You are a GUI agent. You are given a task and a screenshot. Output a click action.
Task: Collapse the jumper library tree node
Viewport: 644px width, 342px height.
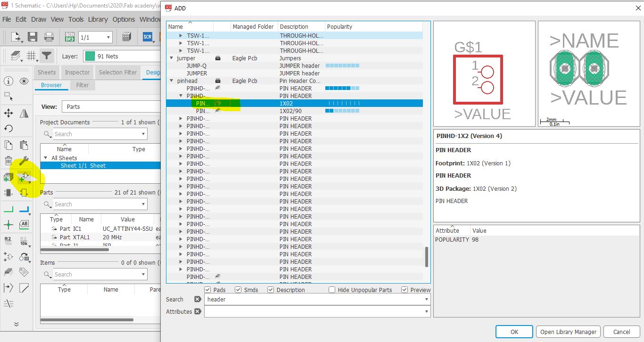pos(172,58)
